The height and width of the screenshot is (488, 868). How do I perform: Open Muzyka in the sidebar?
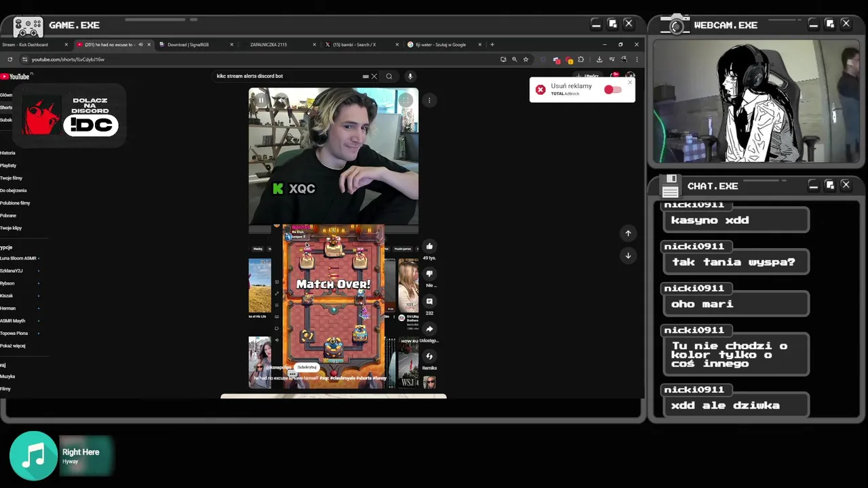pyautogui.click(x=7, y=377)
